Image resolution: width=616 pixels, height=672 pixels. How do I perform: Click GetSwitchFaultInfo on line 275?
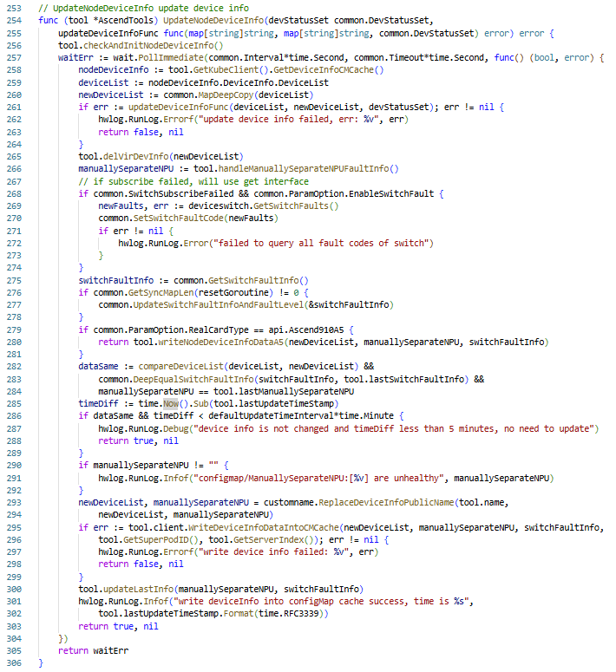tap(253, 281)
